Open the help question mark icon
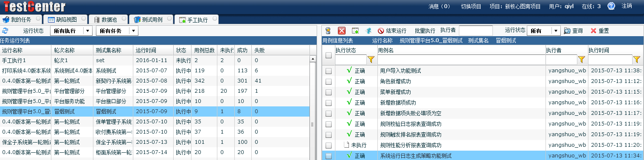Image resolution: width=644 pixels, height=160 pixels. 611,6
